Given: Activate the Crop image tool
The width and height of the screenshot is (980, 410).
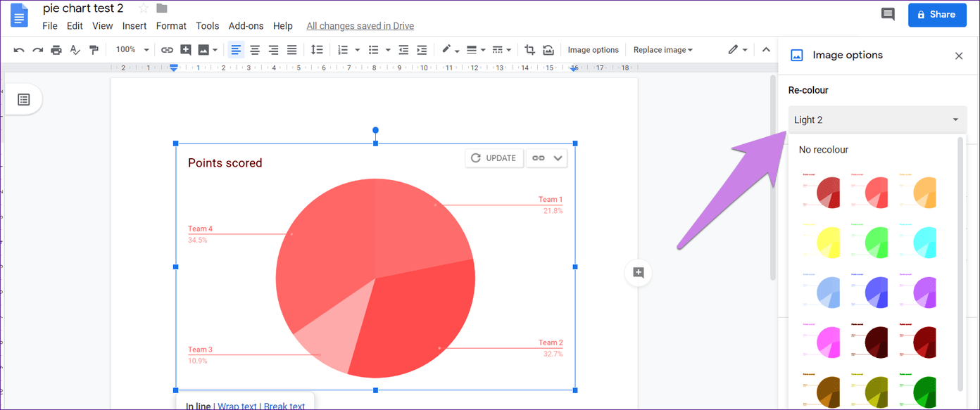Looking at the screenshot, I should (x=529, y=50).
